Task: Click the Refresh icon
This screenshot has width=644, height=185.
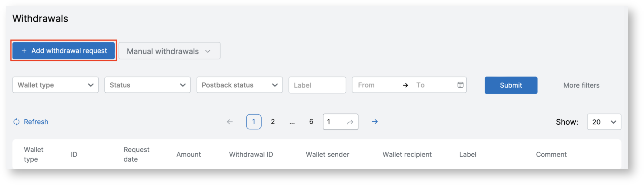Action: click(x=16, y=122)
